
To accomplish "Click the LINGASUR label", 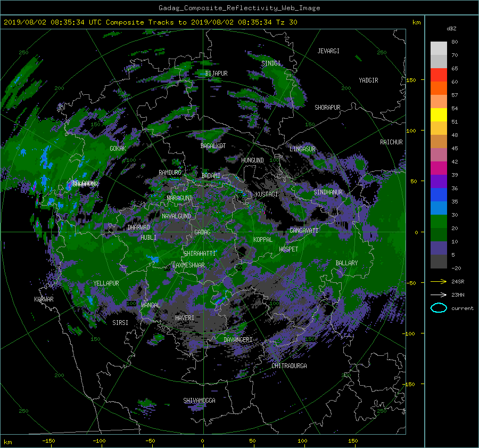I will (x=302, y=149).
